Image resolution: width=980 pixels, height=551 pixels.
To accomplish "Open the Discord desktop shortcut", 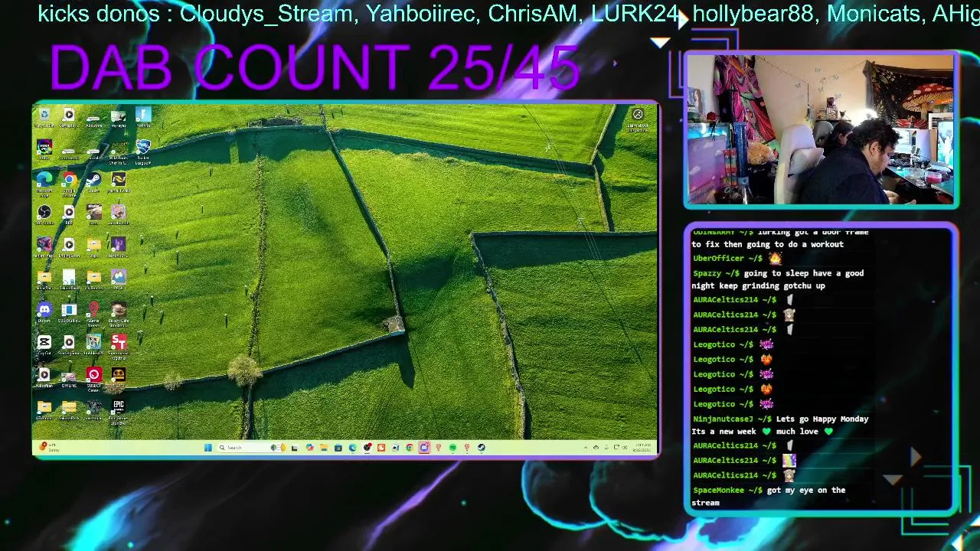I will coord(44,312).
